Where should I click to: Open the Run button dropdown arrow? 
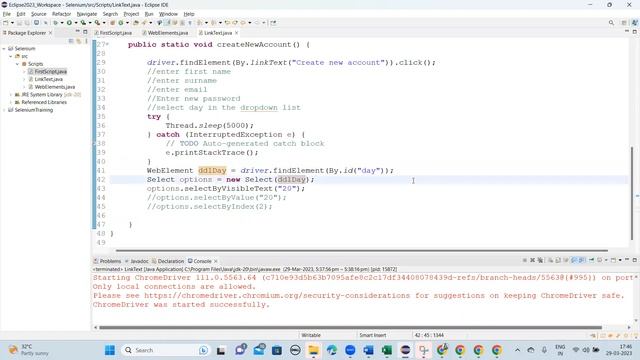tap(76, 23)
